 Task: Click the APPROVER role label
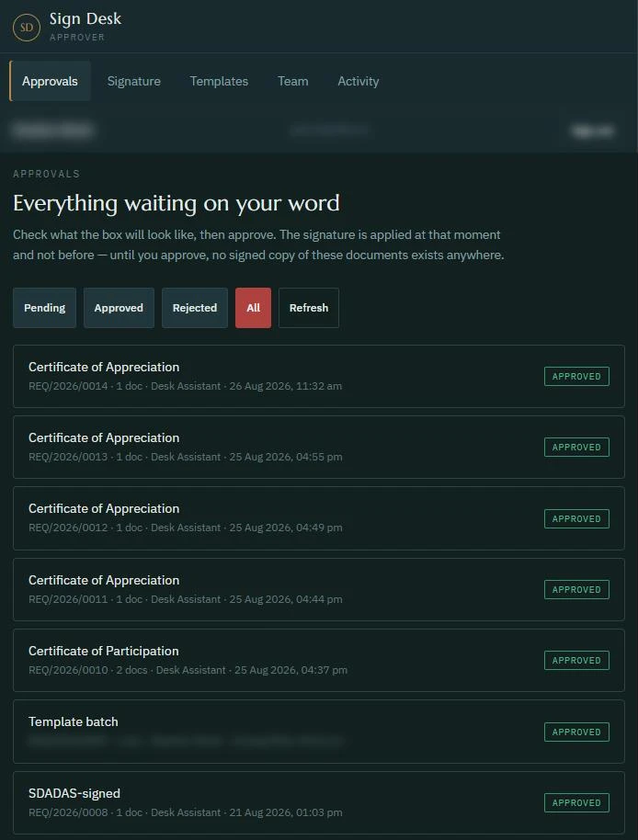click(x=77, y=38)
